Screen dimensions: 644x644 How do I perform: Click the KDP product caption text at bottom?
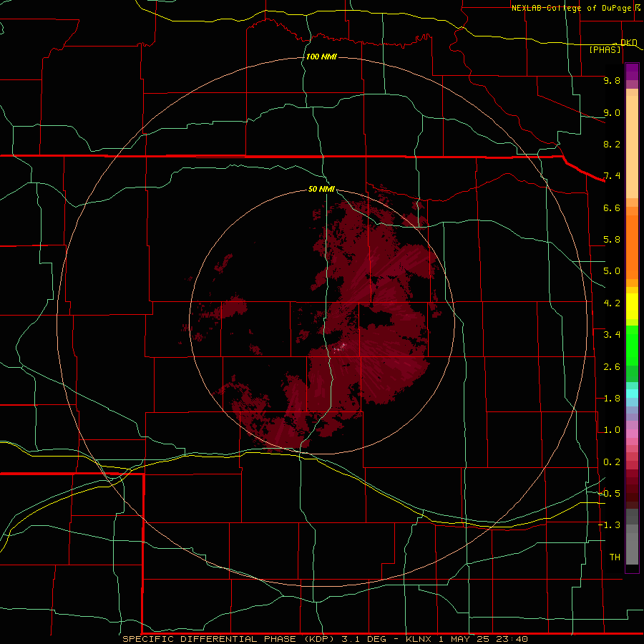tap(325, 639)
